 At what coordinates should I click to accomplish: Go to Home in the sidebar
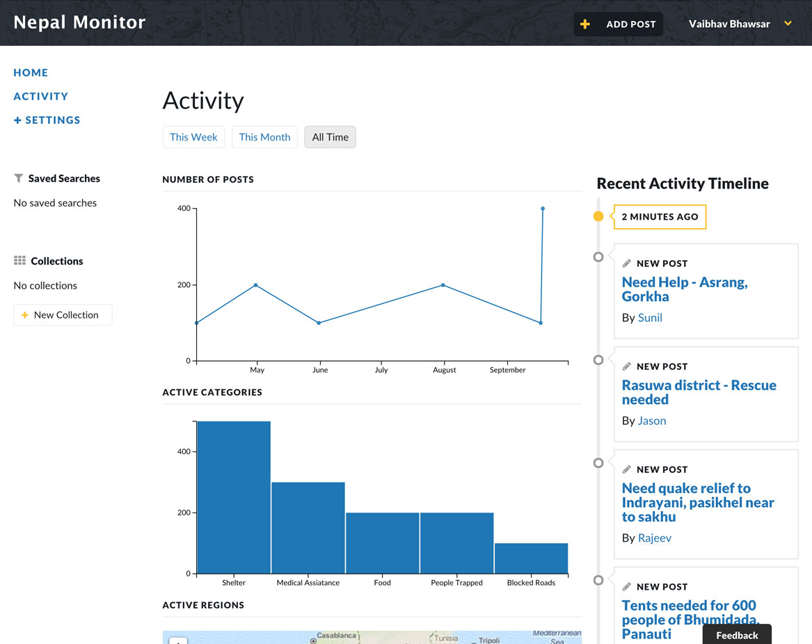tap(31, 72)
